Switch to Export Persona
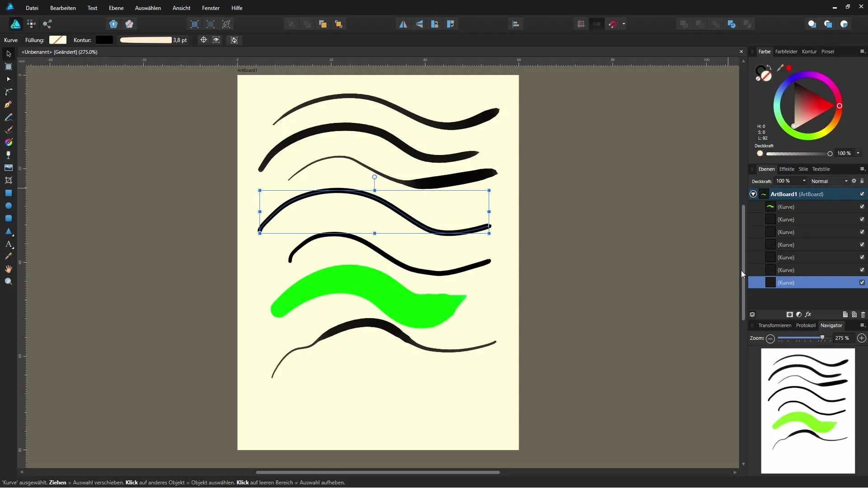 coord(47,24)
